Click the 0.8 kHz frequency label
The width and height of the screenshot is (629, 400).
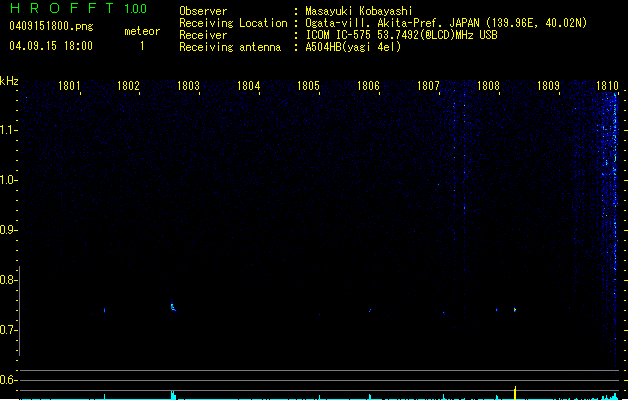tap(8, 280)
